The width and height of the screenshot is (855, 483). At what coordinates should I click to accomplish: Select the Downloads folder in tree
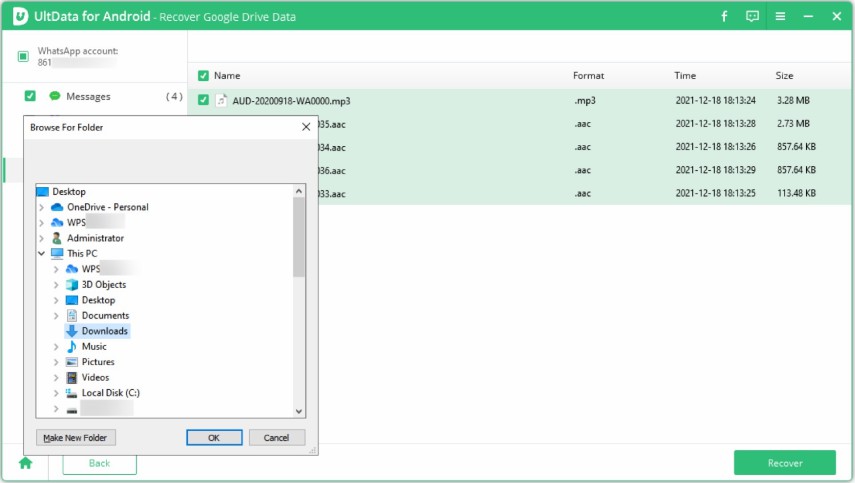click(104, 331)
